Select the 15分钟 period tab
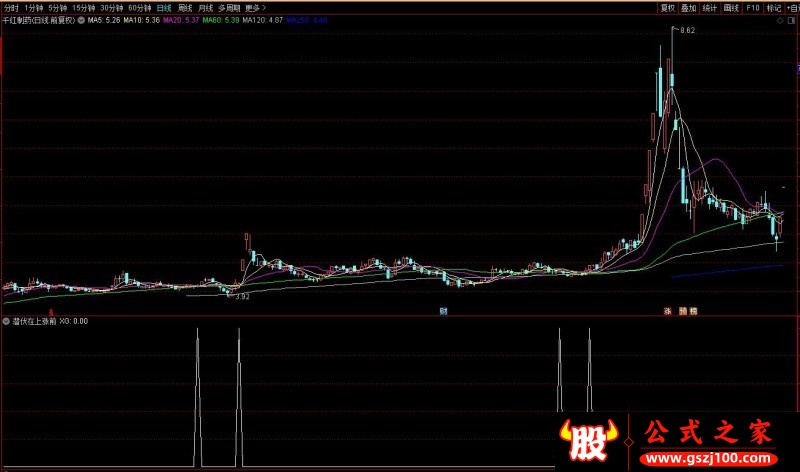This screenshot has width=800, height=472. 84,8
